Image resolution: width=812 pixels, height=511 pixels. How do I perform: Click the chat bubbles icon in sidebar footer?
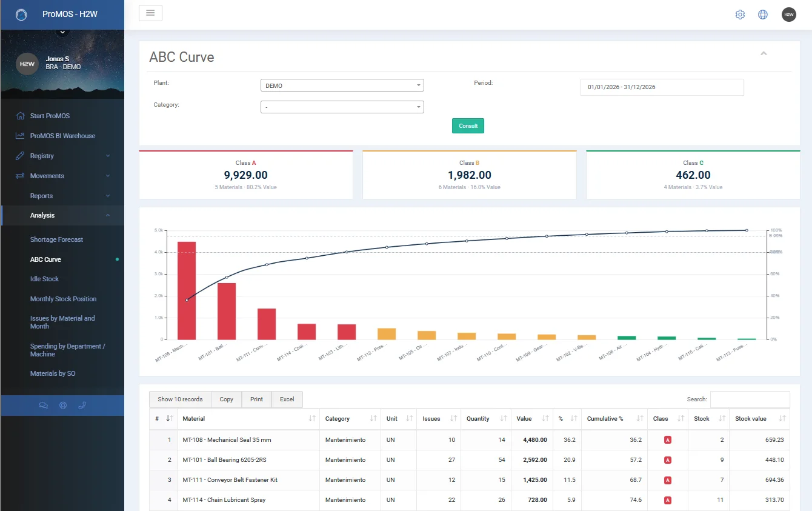[x=43, y=406]
